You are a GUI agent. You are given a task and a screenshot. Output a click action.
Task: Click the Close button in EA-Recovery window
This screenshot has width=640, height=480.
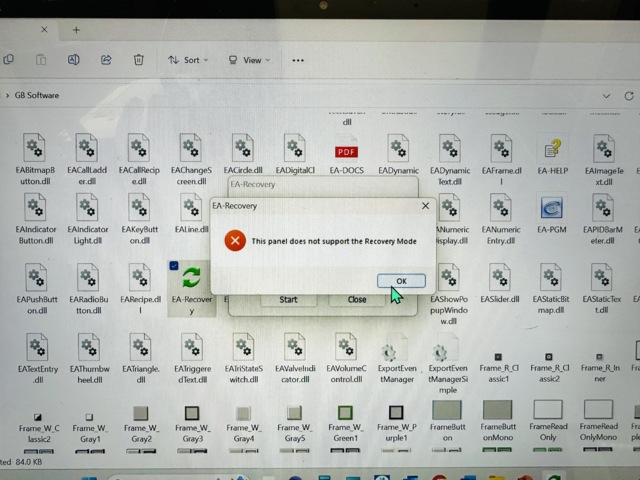click(x=357, y=300)
